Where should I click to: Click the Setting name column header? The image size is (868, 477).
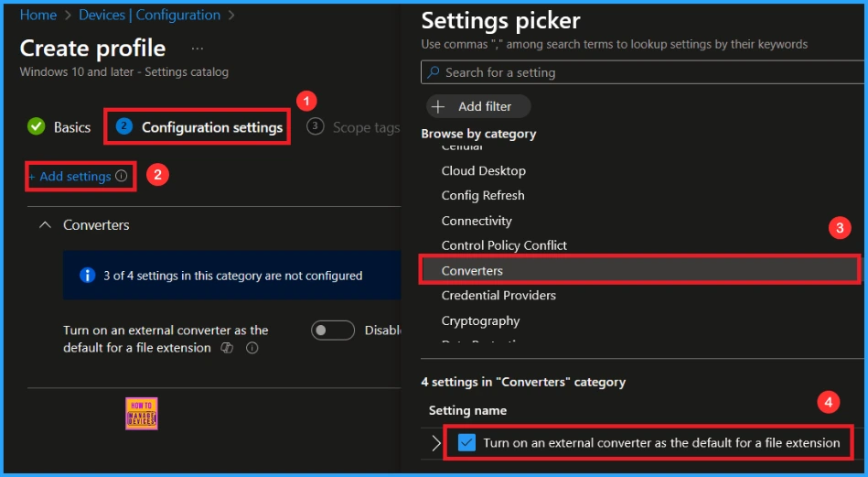[x=467, y=410]
